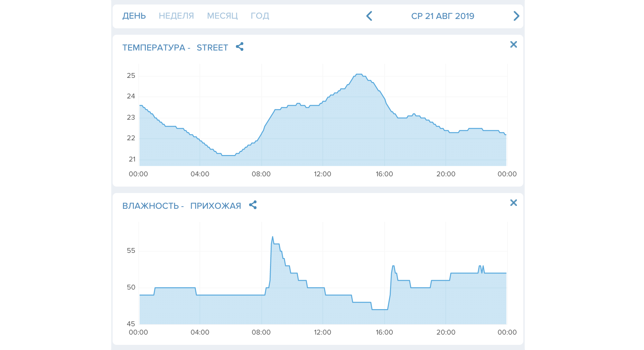The image size is (644, 350).
Task: Click the 21 value on temperature axis
Action: (x=132, y=159)
